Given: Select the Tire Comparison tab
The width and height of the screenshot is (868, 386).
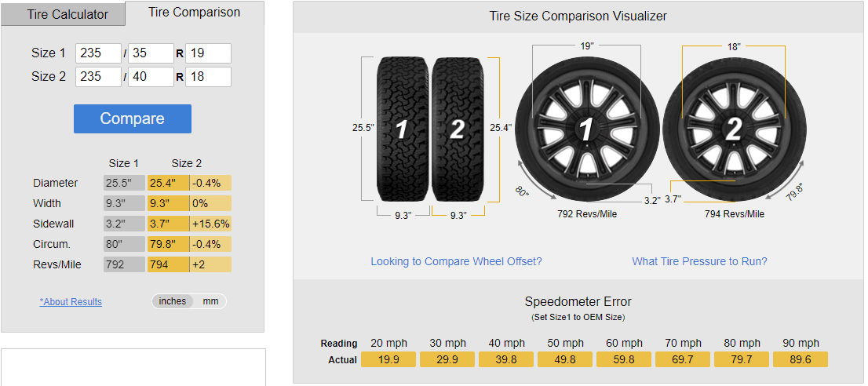Looking at the screenshot, I should (x=195, y=13).
